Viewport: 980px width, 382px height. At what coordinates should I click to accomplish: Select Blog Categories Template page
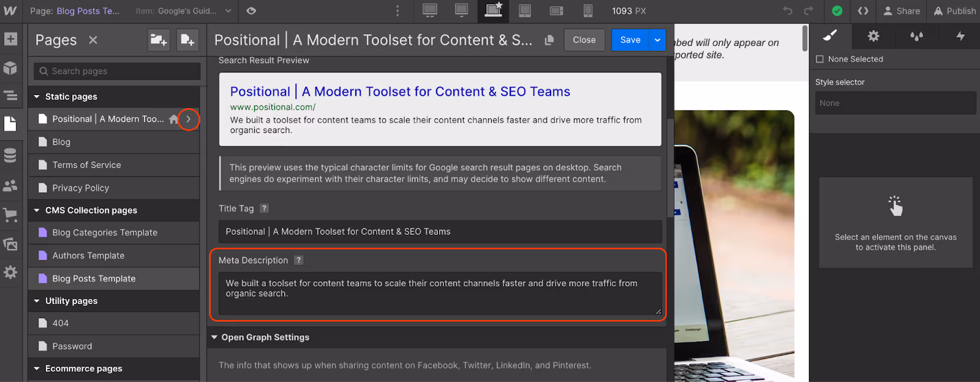tap(114, 232)
